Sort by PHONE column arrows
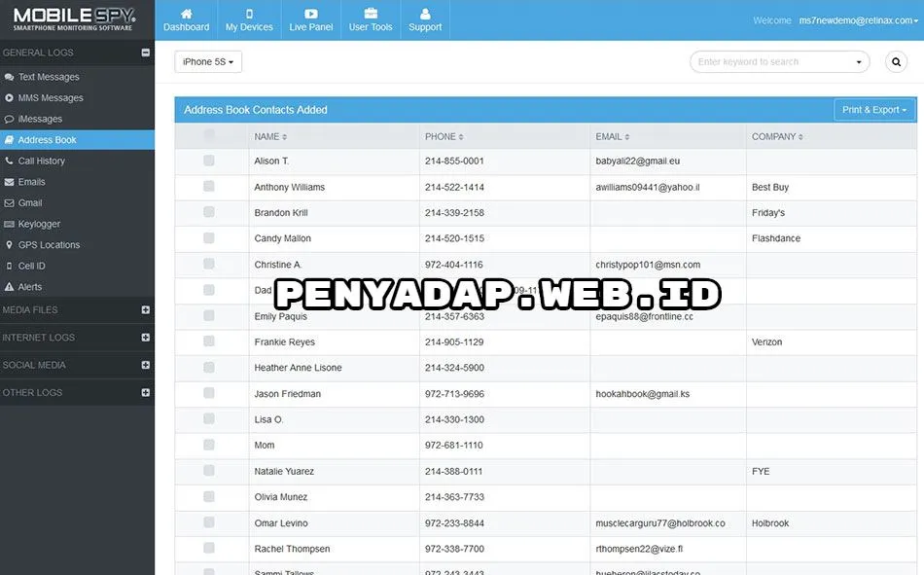Viewport: 924px width, 575px height. pyautogui.click(x=461, y=137)
